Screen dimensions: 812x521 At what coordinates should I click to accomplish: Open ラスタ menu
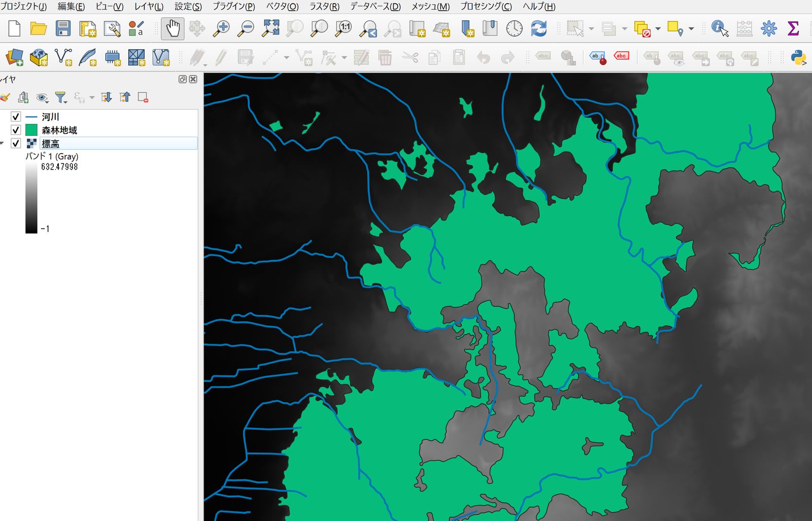324,7
